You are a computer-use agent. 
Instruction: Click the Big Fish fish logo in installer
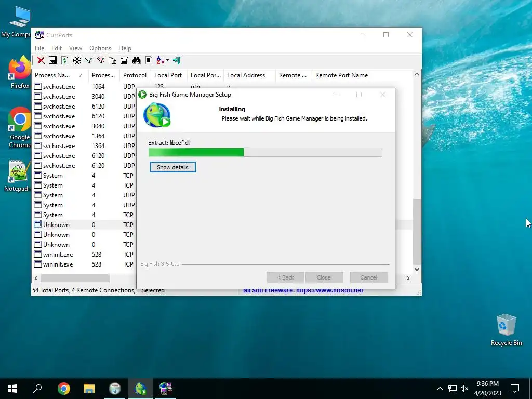(157, 115)
